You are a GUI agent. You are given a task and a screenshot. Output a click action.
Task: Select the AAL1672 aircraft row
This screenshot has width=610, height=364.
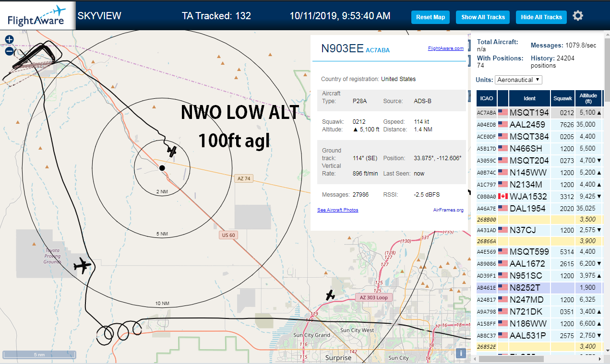pyautogui.click(x=539, y=264)
